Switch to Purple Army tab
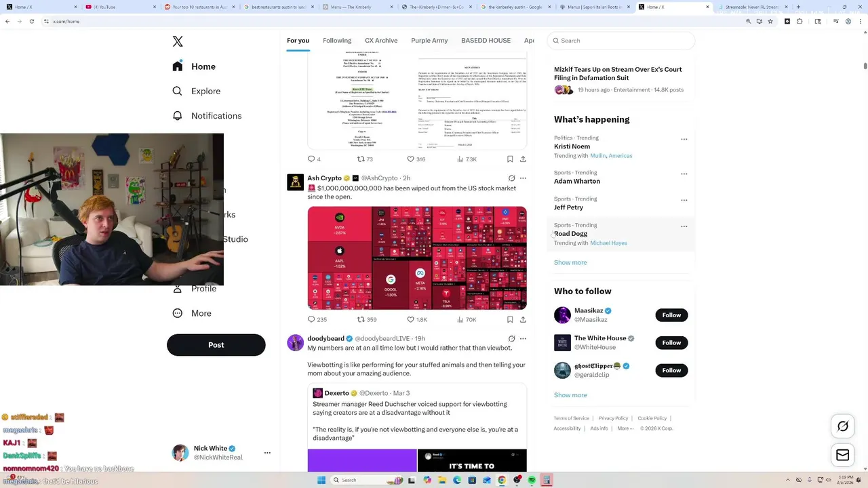The width and height of the screenshot is (868, 488). [x=429, y=41]
